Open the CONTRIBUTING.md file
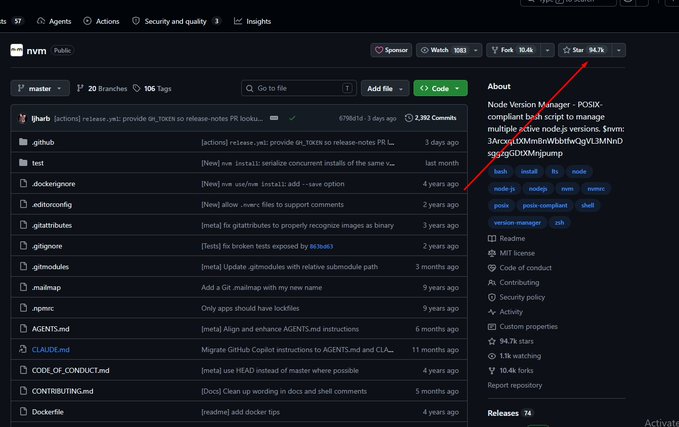679x427 pixels. click(62, 391)
